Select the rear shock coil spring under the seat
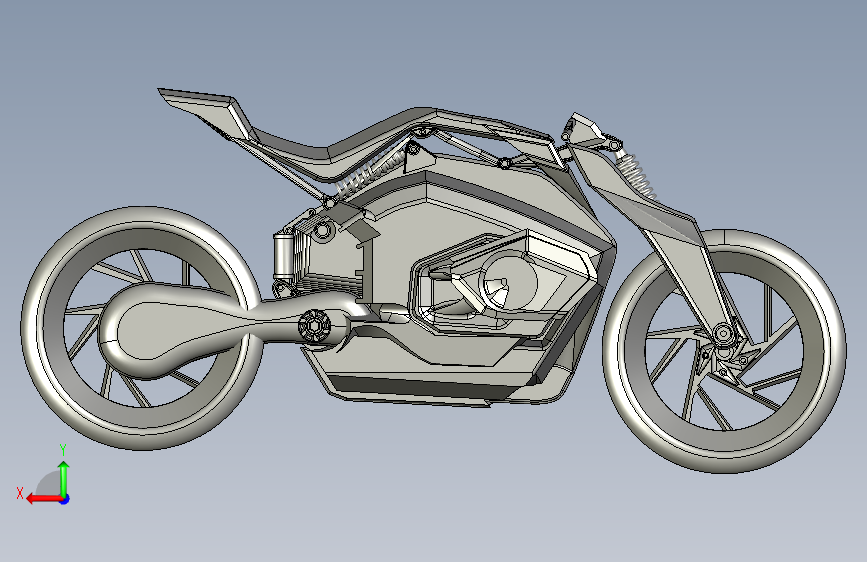The width and height of the screenshot is (867, 562). (x=369, y=172)
